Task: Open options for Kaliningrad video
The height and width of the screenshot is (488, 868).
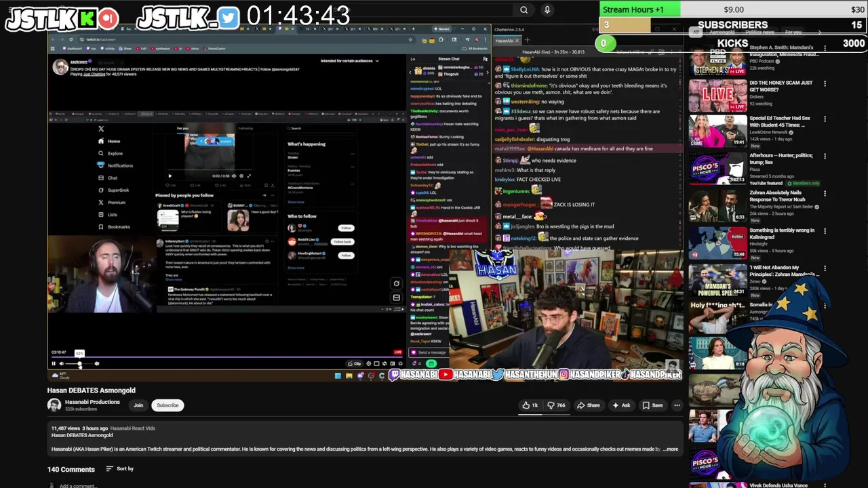Action: click(x=825, y=231)
